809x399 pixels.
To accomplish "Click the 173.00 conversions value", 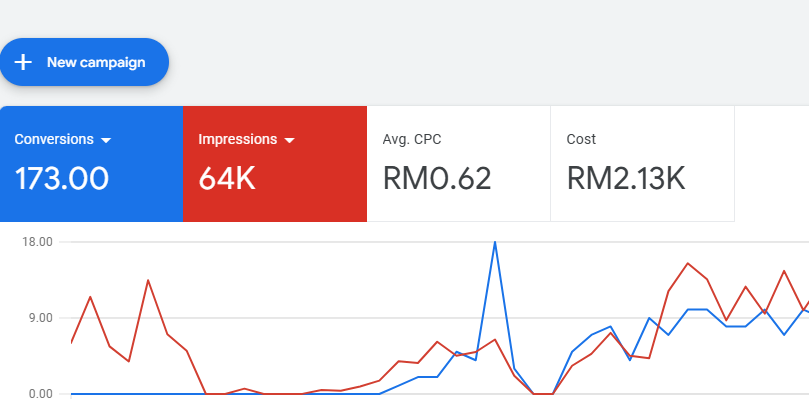I will [62, 179].
